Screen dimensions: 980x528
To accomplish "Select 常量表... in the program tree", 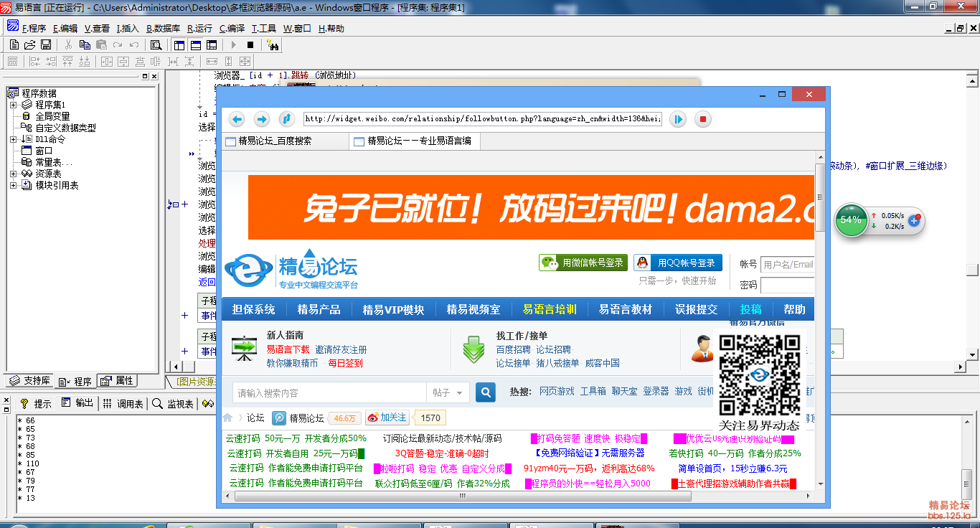I will pyautogui.click(x=54, y=162).
